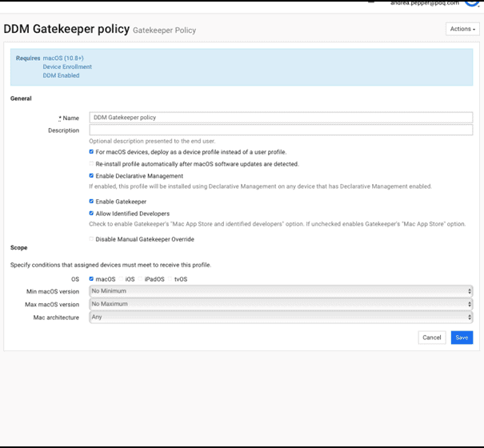Open the Mac architecture dropdown
The width and height of the screenshot is (484, 448).
[281, 317]
